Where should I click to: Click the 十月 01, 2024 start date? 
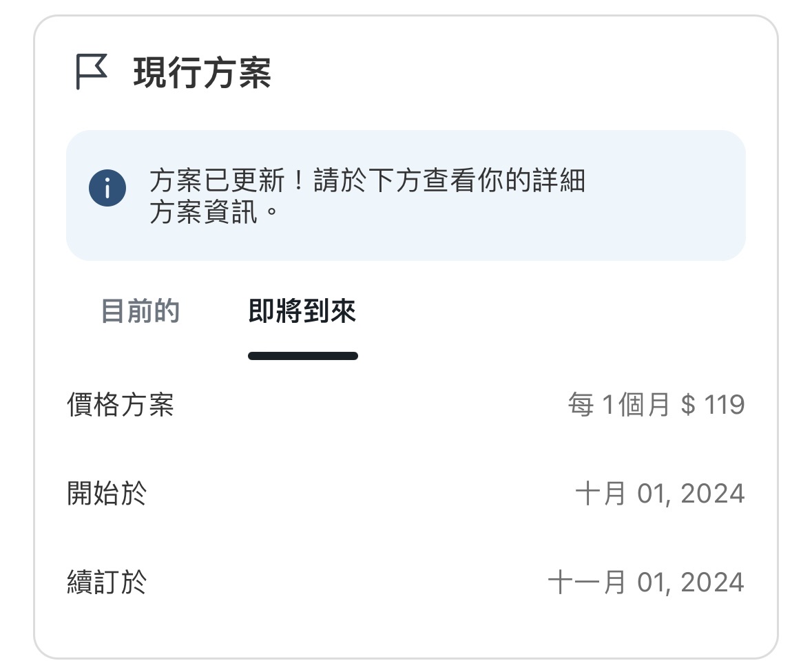pos(659,494)
